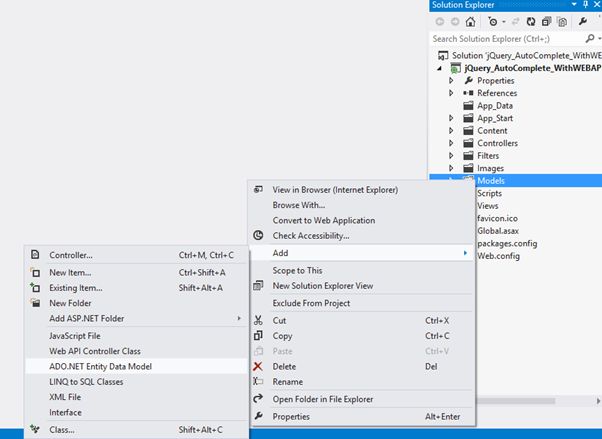
Task: Click Sync with Active Document icon
Action: pos(516,22)
